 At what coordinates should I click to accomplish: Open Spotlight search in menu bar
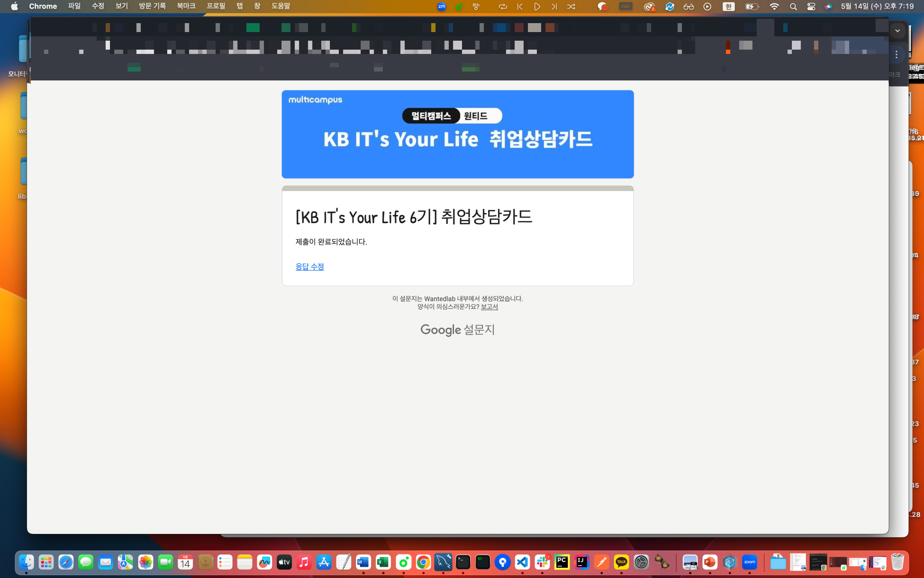pyautogui.click(x=793, y=6)
